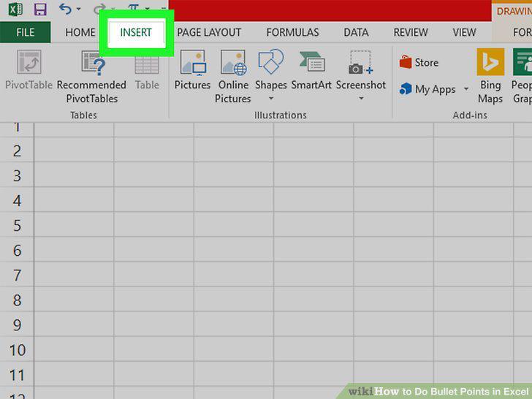Open the Shapes gallery
532x399 pixels.
[270, 70]
